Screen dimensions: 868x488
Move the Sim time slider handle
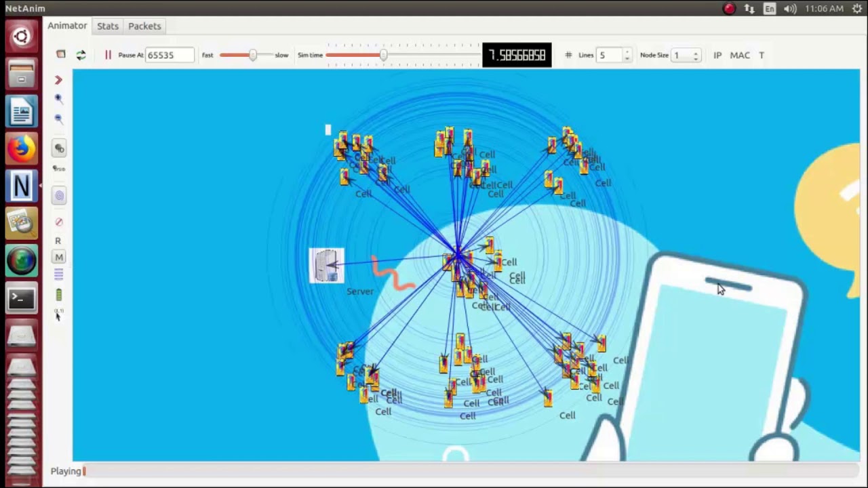(383, 55)
